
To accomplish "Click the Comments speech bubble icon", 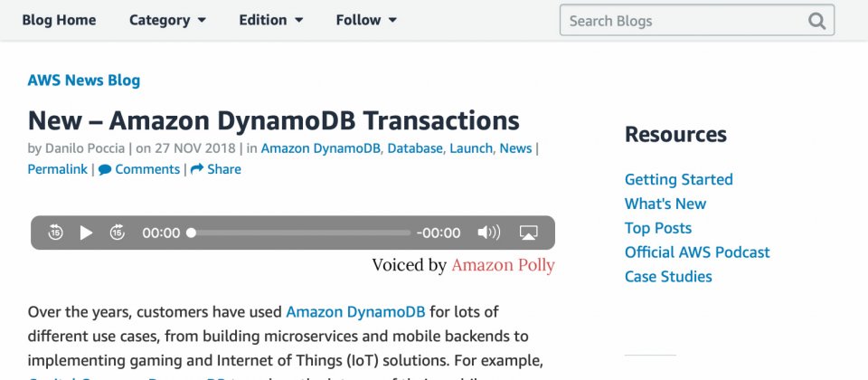I will click(x=105, y=169).
